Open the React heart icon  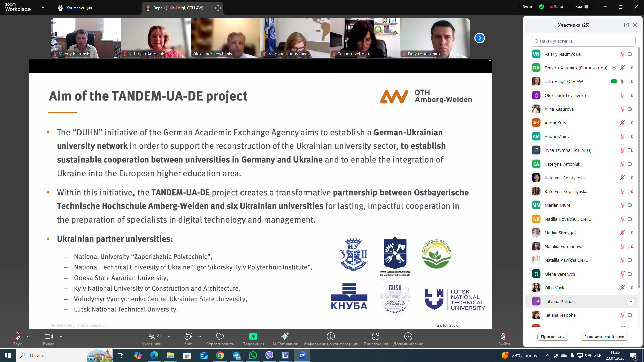tap(220, 336)
